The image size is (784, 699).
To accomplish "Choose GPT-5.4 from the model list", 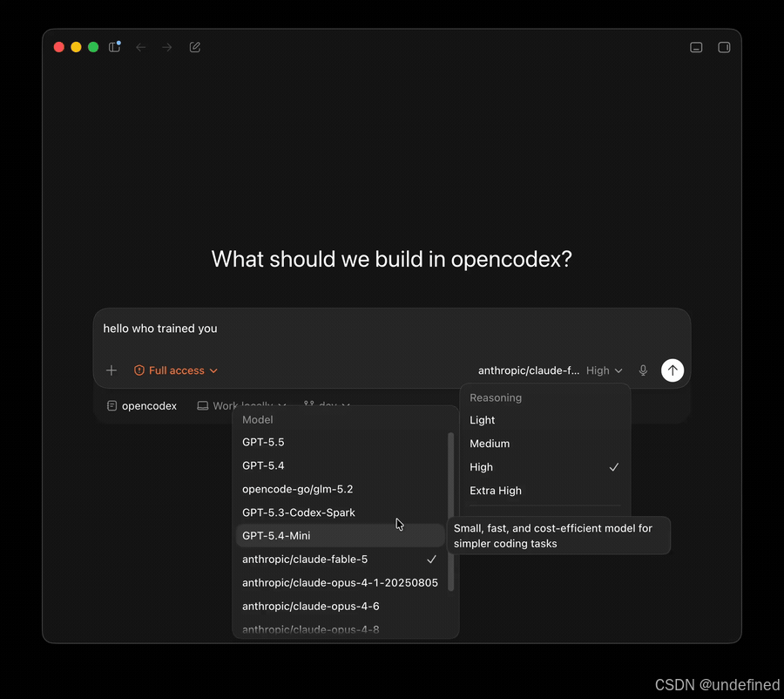I will 340,465.
